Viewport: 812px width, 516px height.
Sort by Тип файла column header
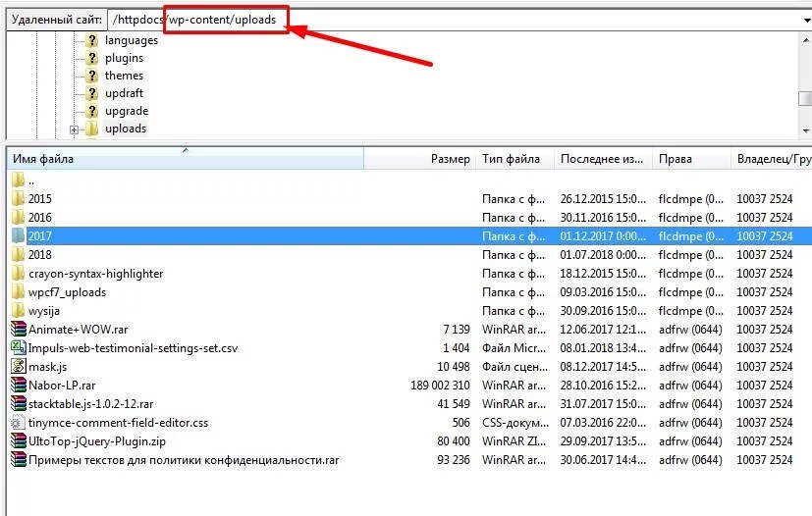[514, 159]
